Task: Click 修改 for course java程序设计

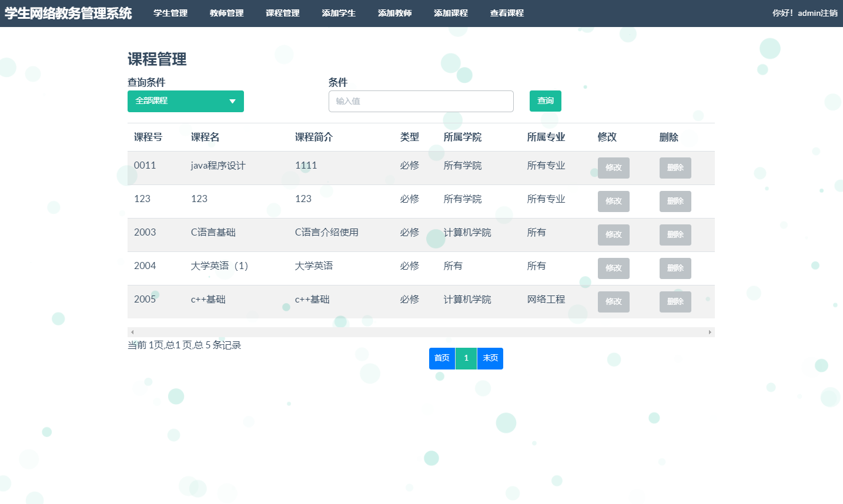Action: [613, 167]
